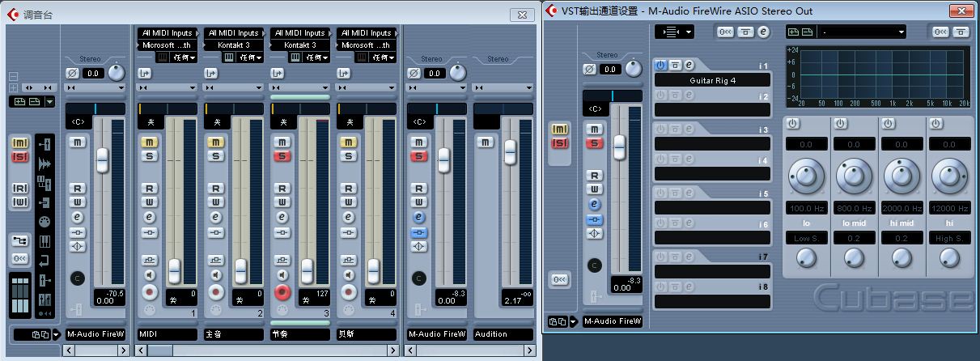Click lo band 100.0 Hz frequency field
The height and width of the screenshot is (361, 980).
point(805,208)
